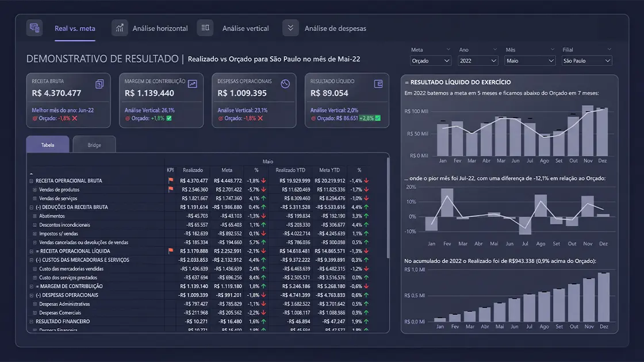Click the Meta YTD column header
644x362 pixels.
tap(329, 170)
